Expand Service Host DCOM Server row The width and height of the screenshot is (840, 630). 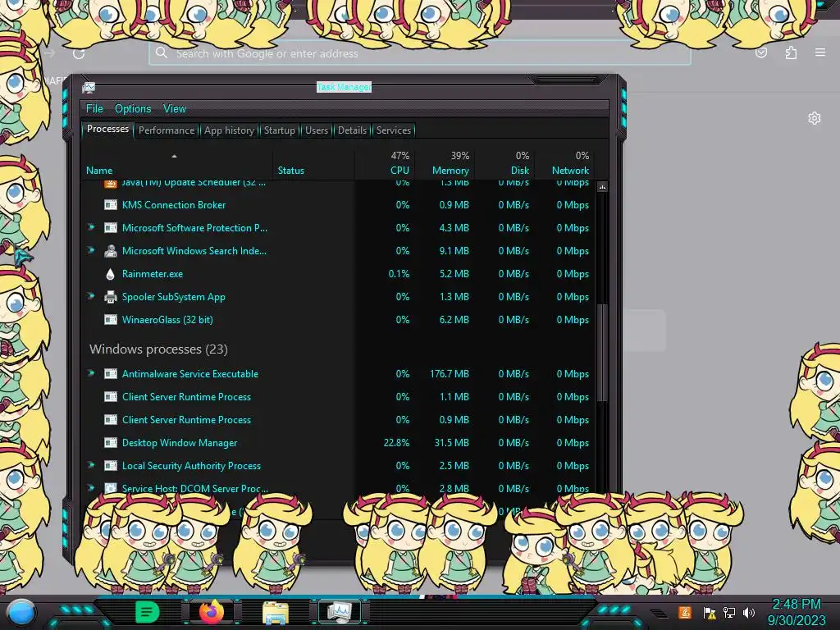tap(92, 488)
